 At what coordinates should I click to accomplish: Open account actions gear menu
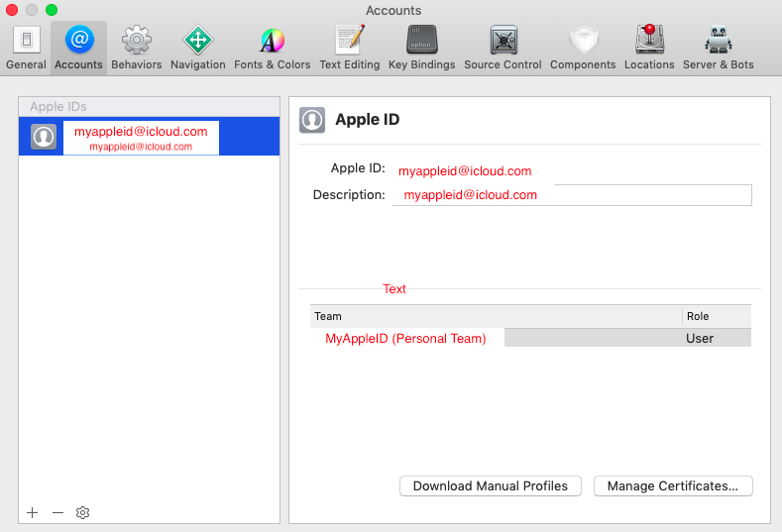pos(83,512)
